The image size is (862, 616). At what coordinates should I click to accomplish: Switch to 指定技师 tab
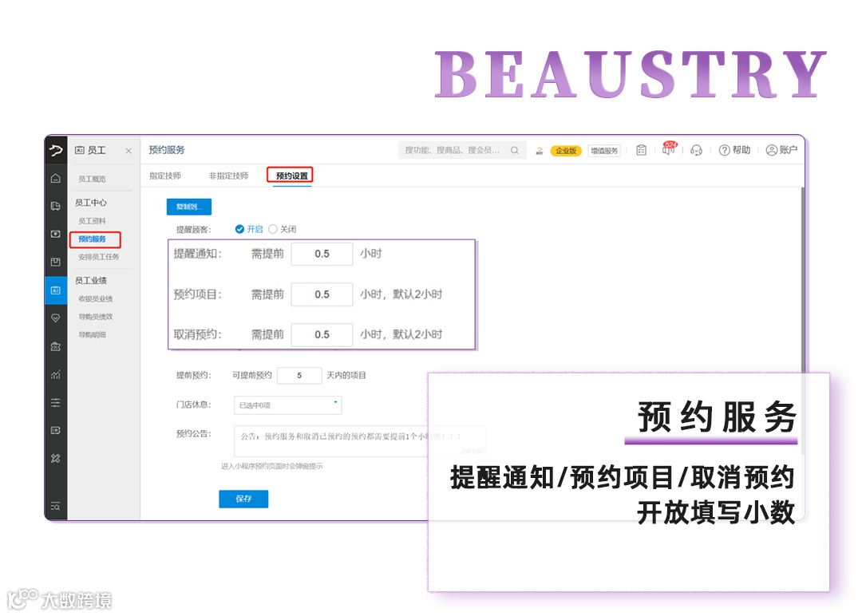click(165, 176)
